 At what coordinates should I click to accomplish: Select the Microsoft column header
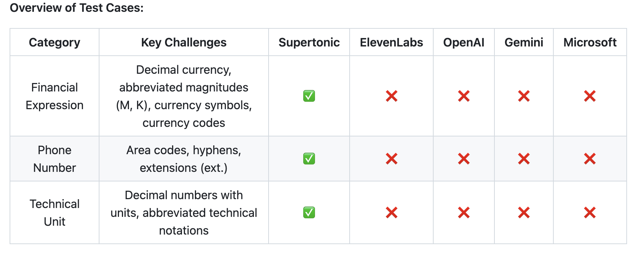click(x=590, y=42)
